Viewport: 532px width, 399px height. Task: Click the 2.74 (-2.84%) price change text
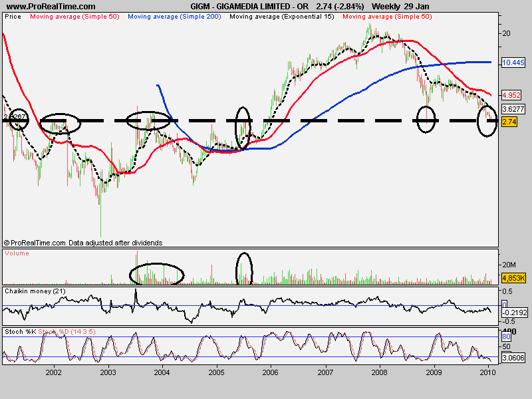[x=340, y=7]
